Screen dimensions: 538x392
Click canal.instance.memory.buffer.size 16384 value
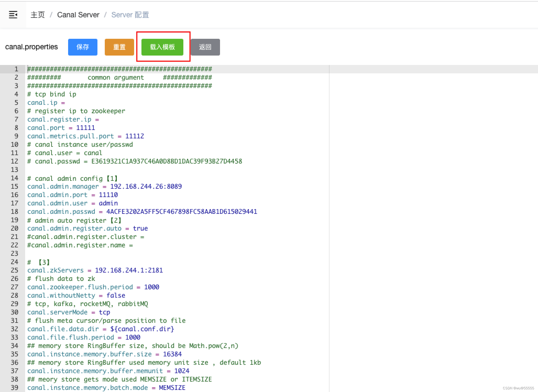172,354
